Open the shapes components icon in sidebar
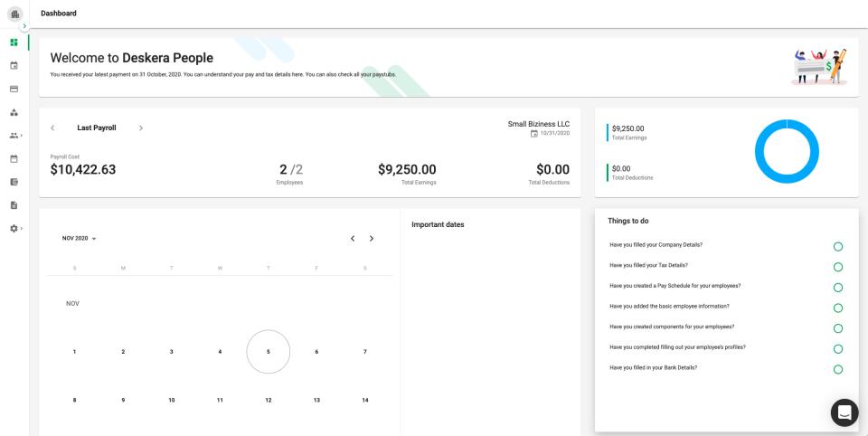This screenshot has width=868, height=436. (x=14, y=112)
